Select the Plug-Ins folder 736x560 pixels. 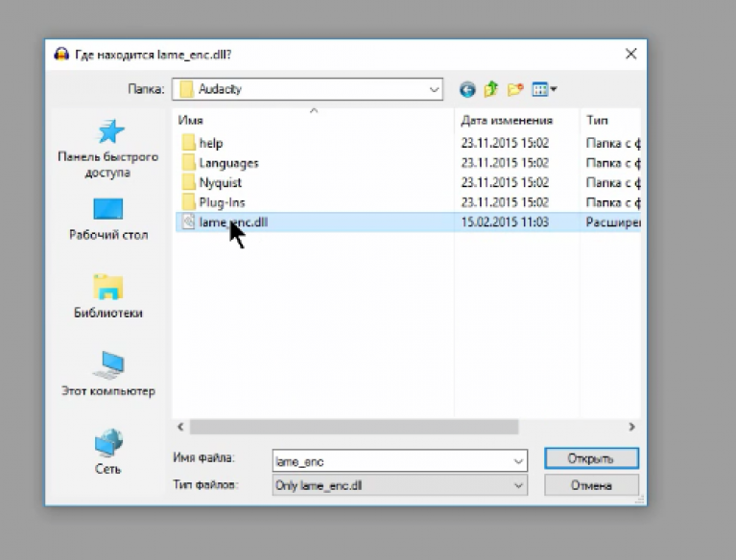213,202
